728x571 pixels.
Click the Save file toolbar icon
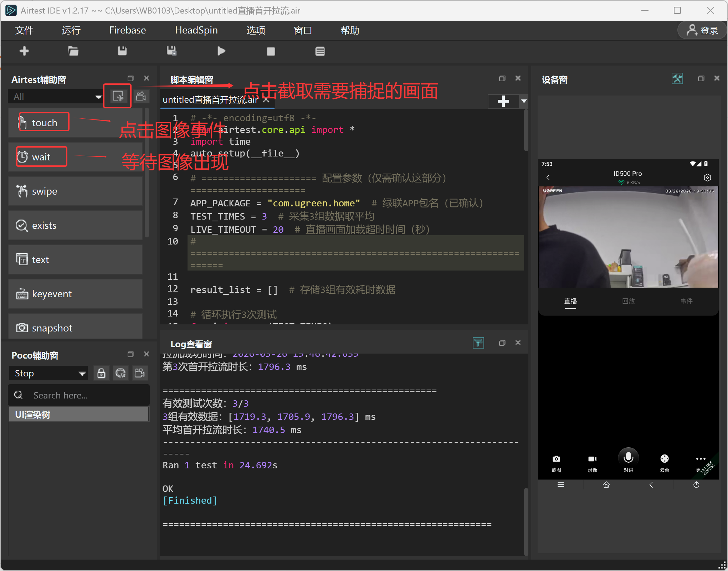tap(122, 51)
